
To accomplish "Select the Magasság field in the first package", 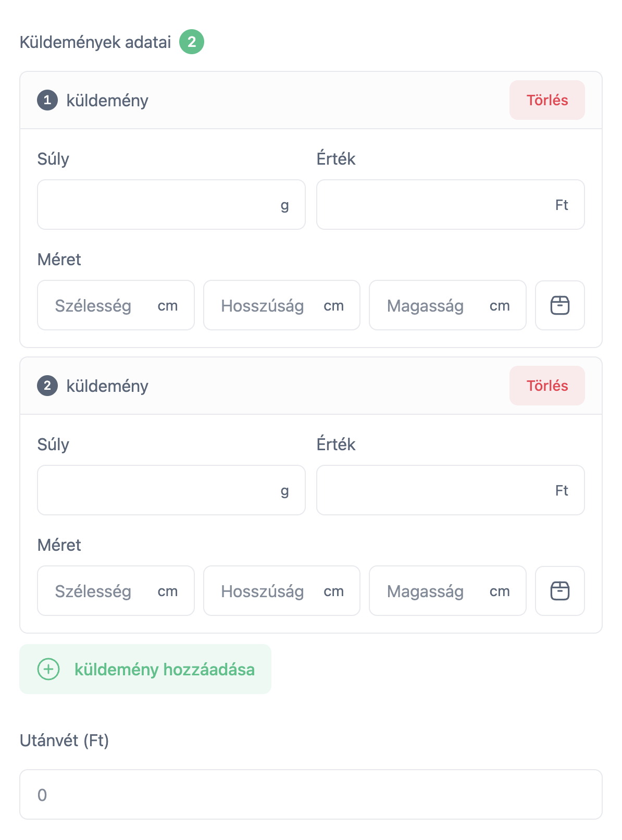I will coord(447,305).
